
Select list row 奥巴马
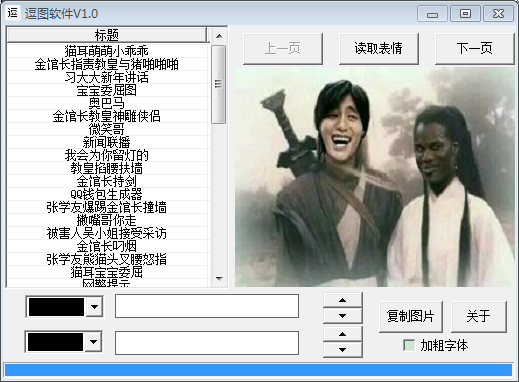107,103
